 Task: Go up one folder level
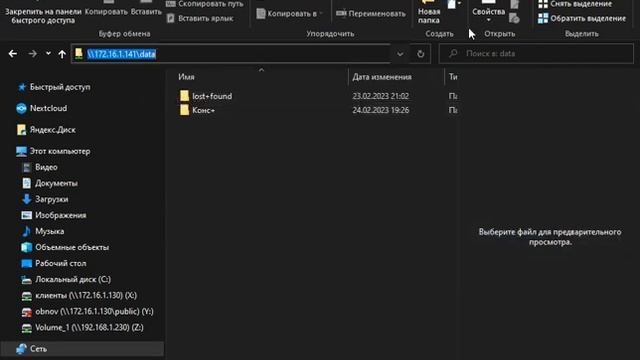click(x=62, y=53)
